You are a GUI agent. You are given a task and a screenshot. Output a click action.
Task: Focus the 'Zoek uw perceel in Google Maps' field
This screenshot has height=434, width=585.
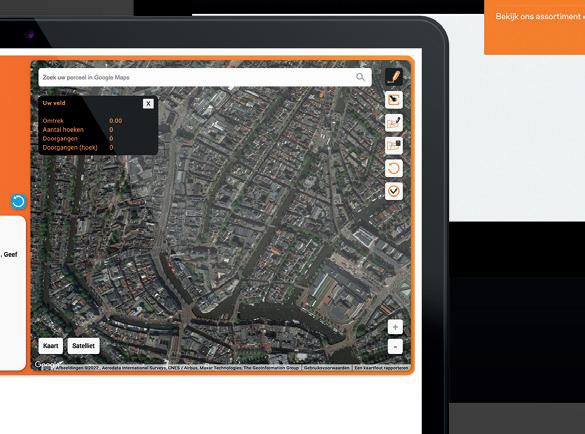click(x=205, y=77)
